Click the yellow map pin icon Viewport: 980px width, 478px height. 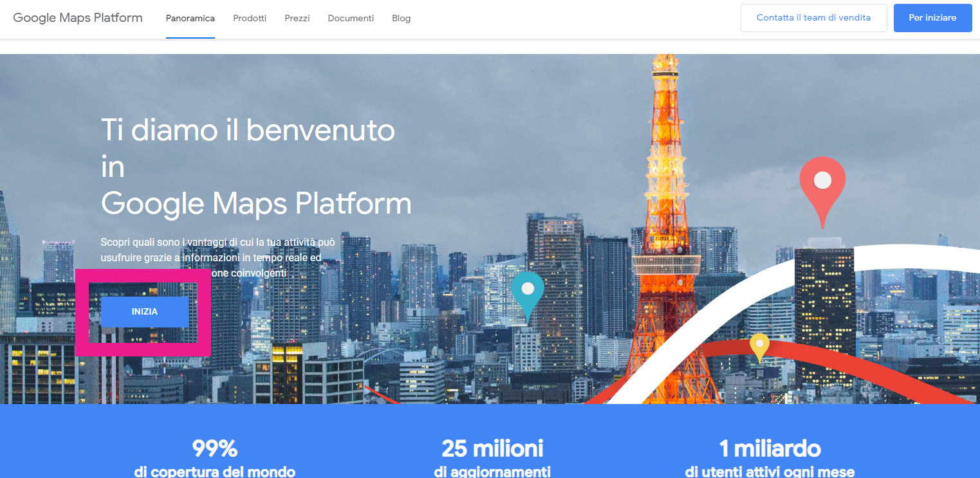[759, 348]
